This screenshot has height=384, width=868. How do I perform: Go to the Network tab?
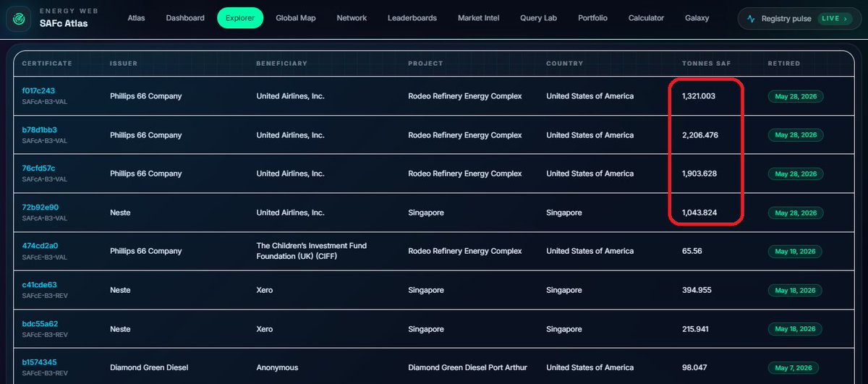coord(352,18)
